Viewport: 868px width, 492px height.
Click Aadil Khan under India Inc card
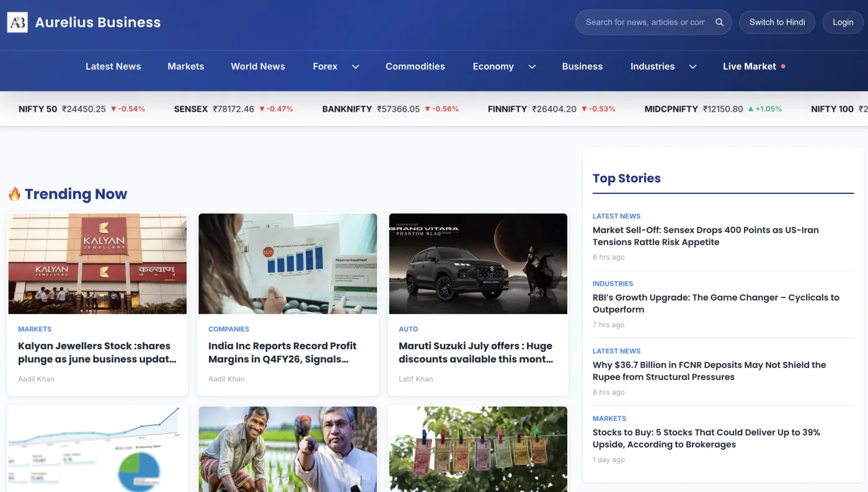click(226, 379)
